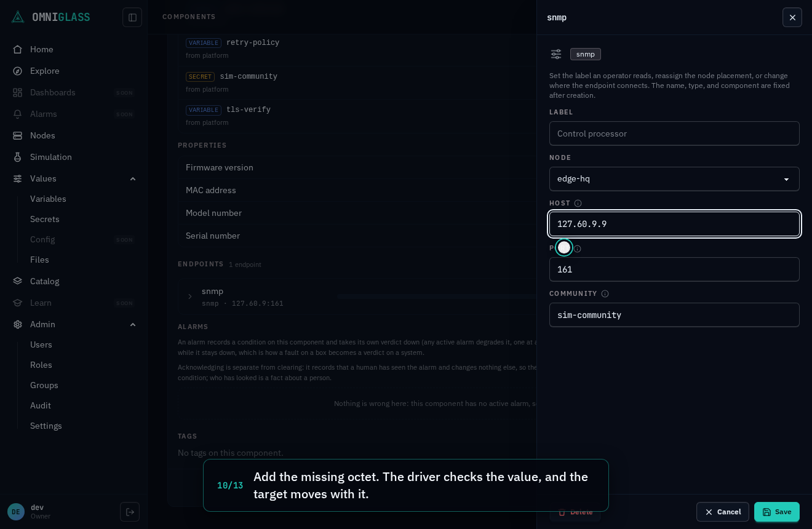Viewport: 812px width, 529px height.
Task: Open Groups under Admin
Action: tap(44, 385)
